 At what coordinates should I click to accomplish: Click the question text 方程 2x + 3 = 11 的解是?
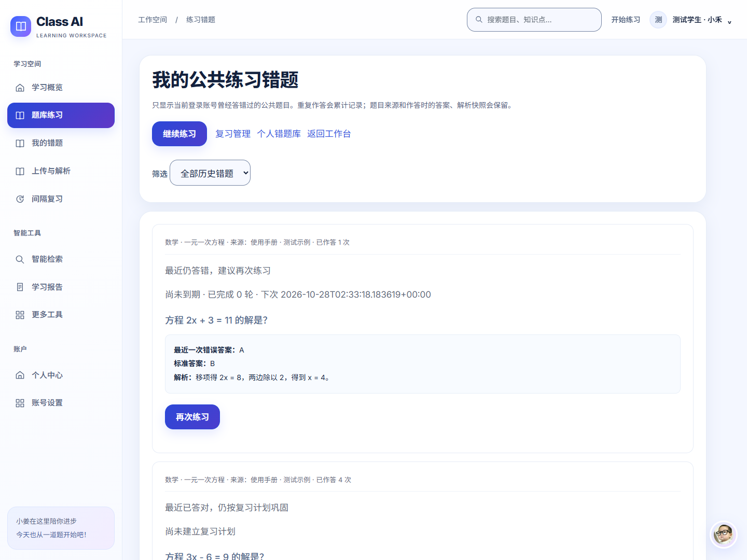216,320
